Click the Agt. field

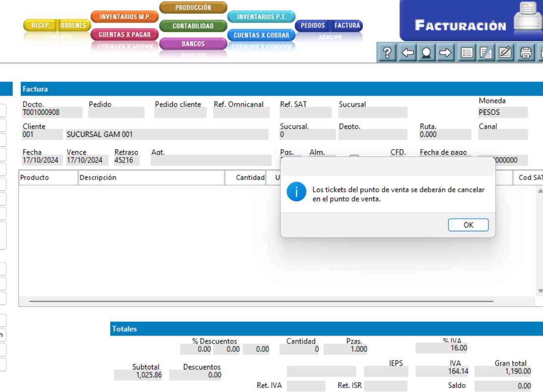click(x=211, y=160)
